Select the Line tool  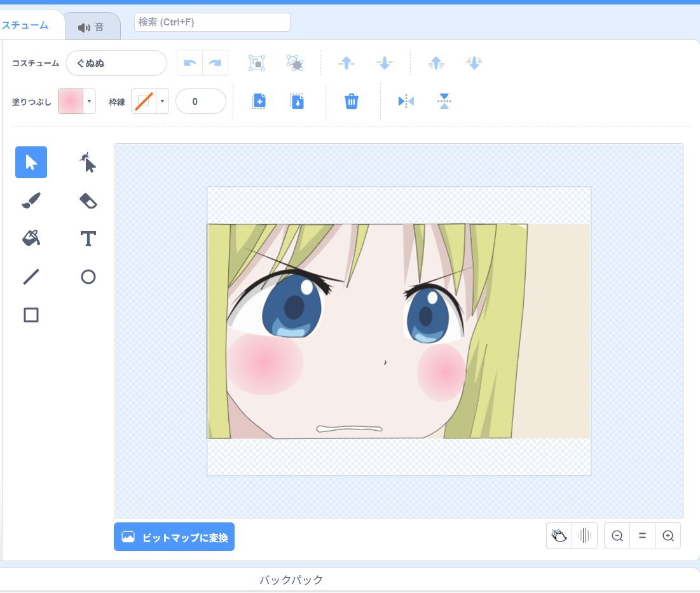click(x=31, y=277)
